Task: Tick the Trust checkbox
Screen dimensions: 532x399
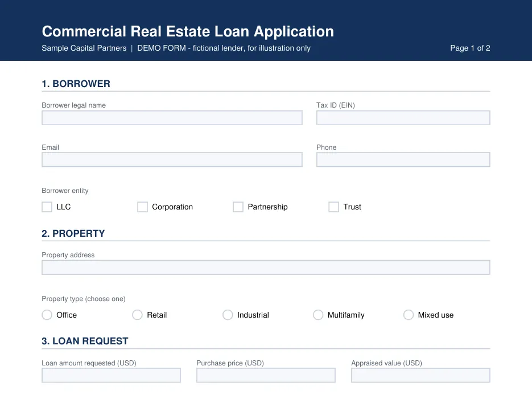Action: (x=334, y=207)
